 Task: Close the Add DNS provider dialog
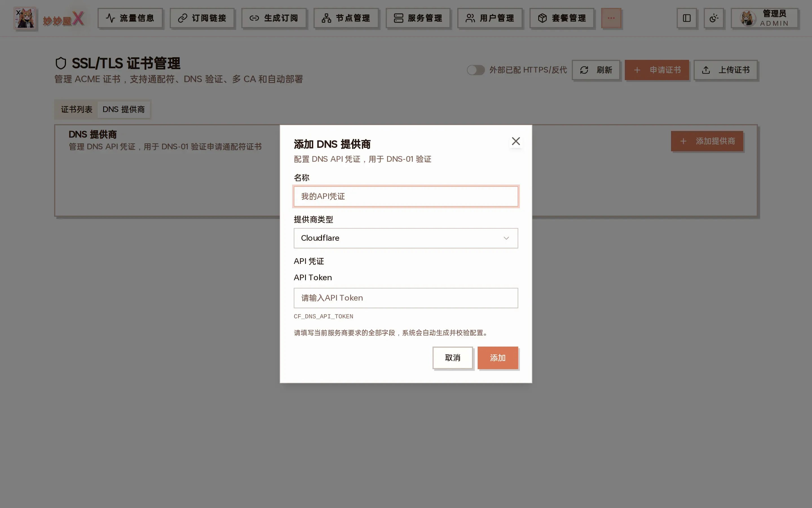(516, 141)
